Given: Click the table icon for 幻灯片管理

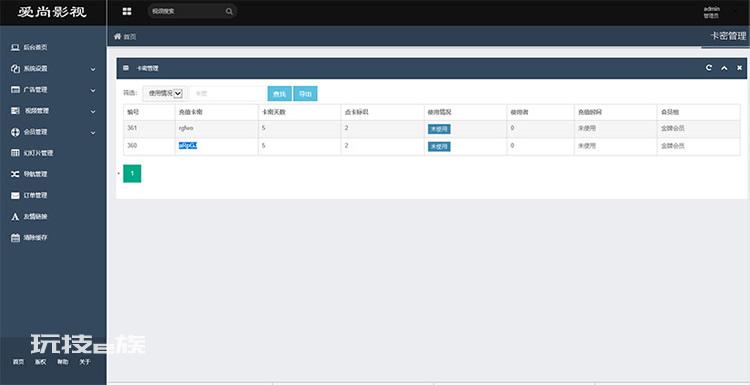Looking at the screenshot, I should coord(15,153).
